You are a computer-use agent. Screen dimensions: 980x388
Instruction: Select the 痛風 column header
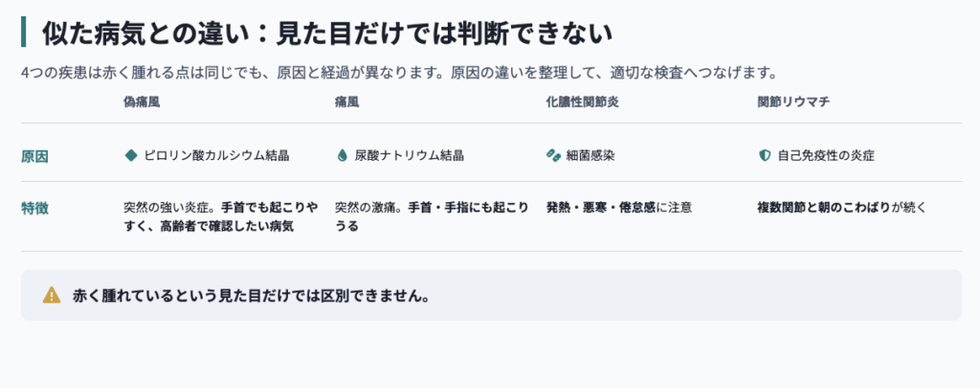346,102
